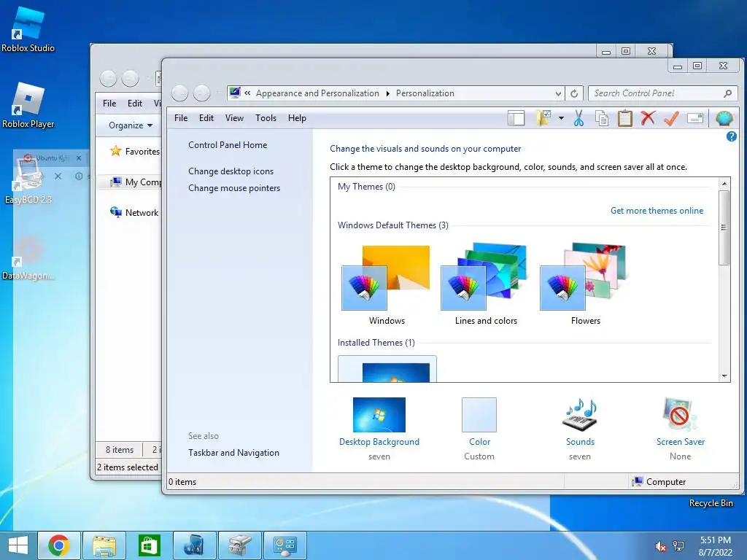
Task: Open Screen Saver settings
Action: coord(681,429)
